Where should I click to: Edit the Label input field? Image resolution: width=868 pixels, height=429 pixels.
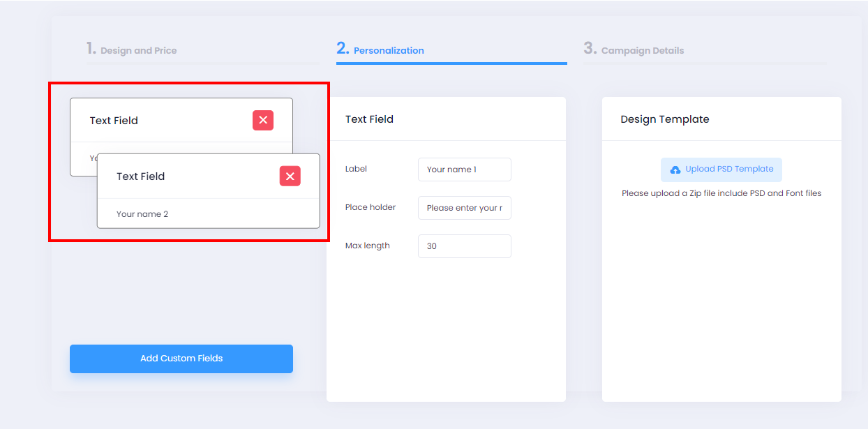point(465,170)
